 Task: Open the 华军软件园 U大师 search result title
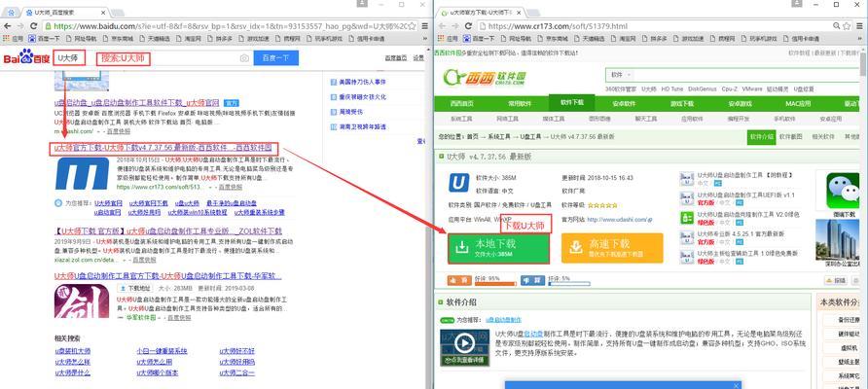tap(167, 275)
